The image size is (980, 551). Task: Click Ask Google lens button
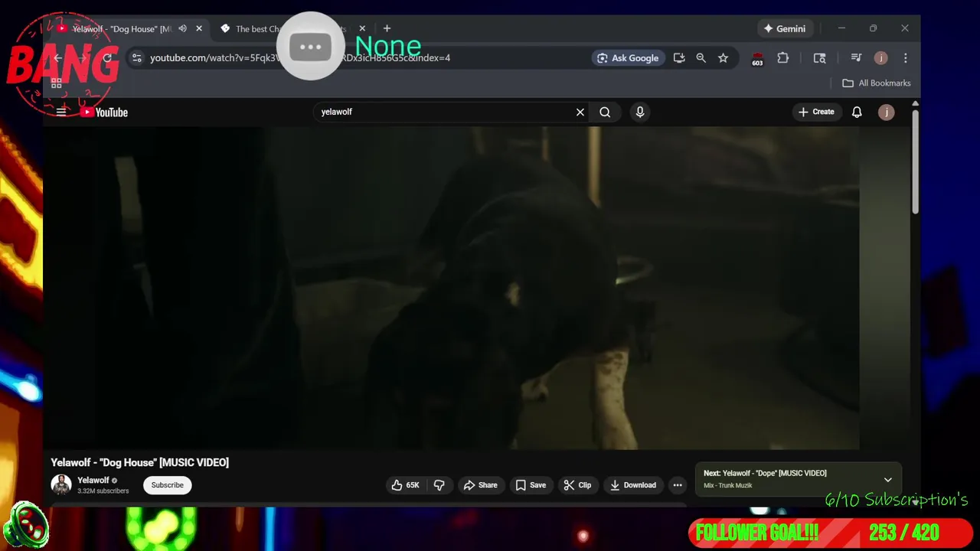628,58
